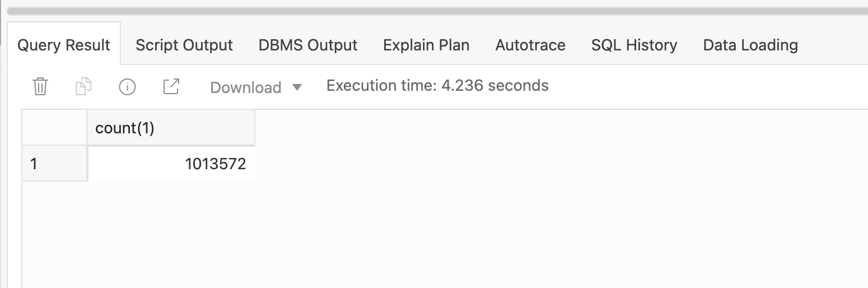Screen dimensions: 868x288
Task: Open the result in a new window icon
Action: pos(171,87)
